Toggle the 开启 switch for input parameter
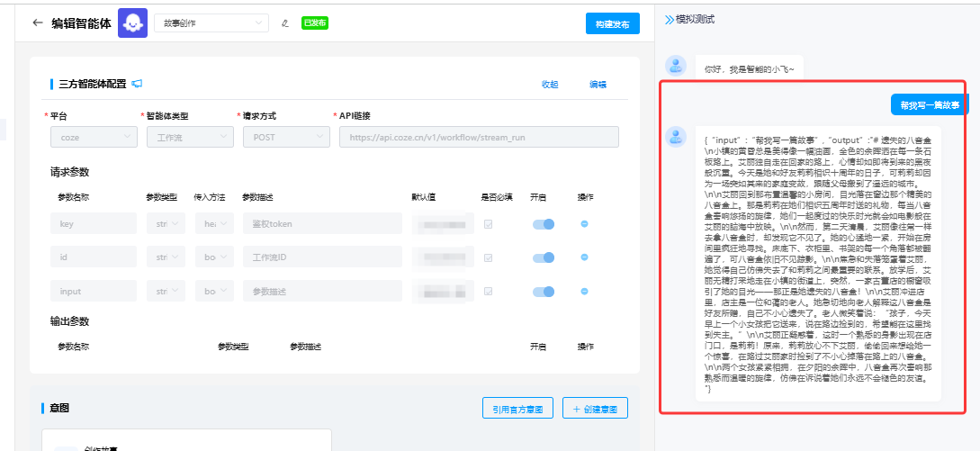Image resolution: width=980 pixels, height=451 pixels. (543, 292)
